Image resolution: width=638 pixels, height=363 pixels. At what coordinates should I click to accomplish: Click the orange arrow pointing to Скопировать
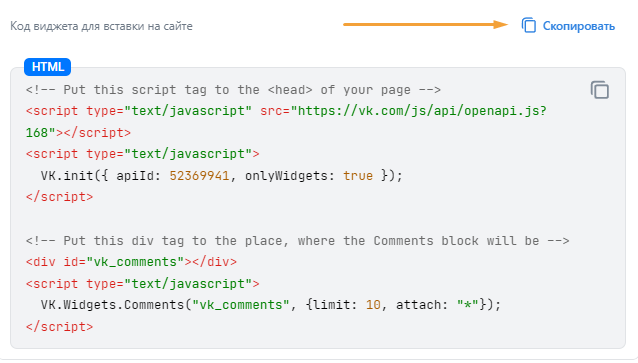click(425, 24)
